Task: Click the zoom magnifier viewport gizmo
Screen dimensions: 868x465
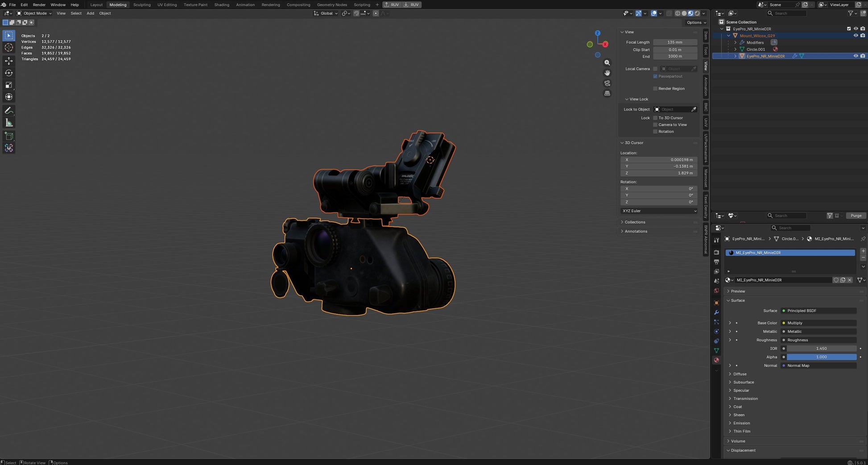Action: [607, 63]
